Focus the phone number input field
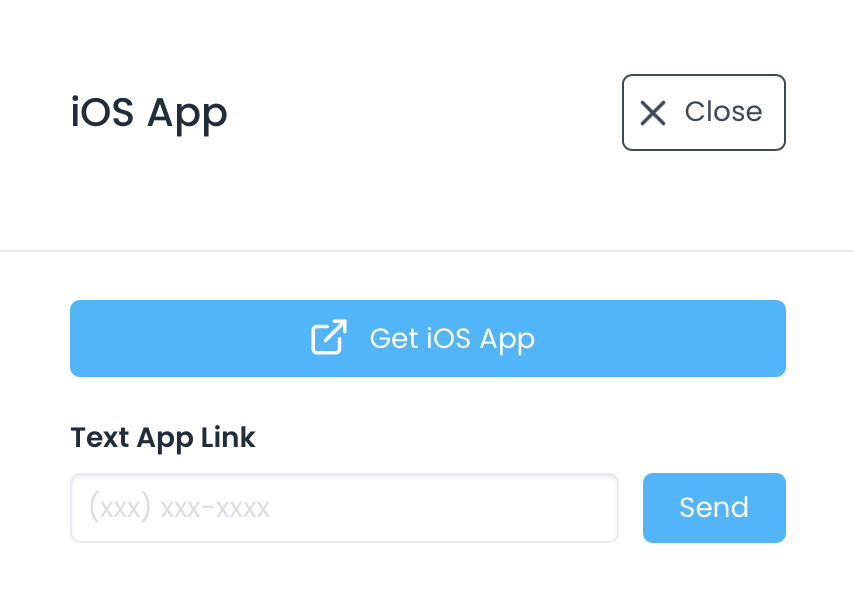The height and width of the screenshot is (600, 854). [x=344, y=508]
